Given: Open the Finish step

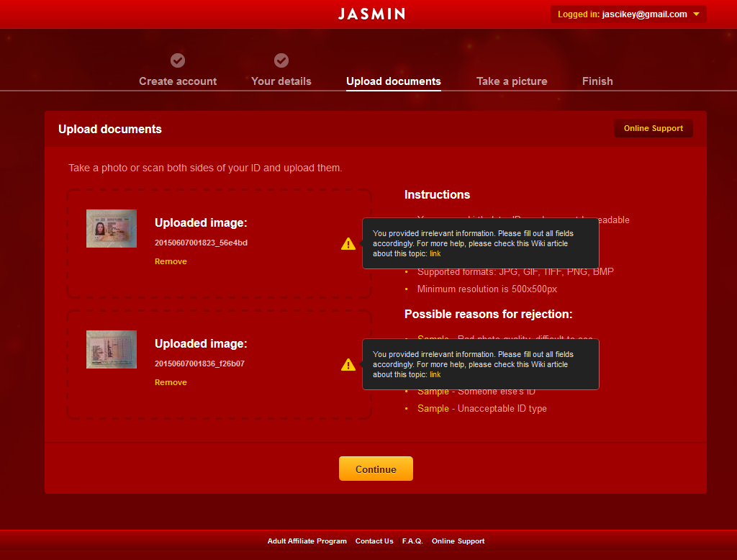Looking at the screenshot, I should 597,81.
